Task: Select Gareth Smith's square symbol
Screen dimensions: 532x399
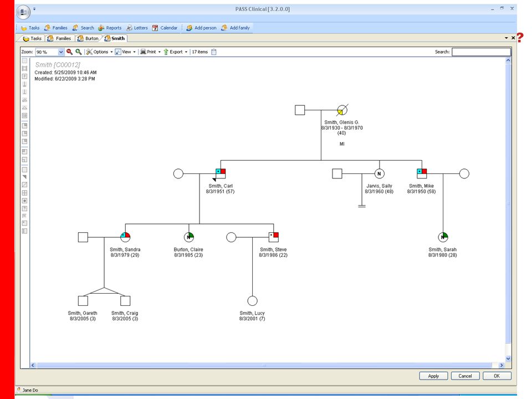Action: (x=83, y=301)
